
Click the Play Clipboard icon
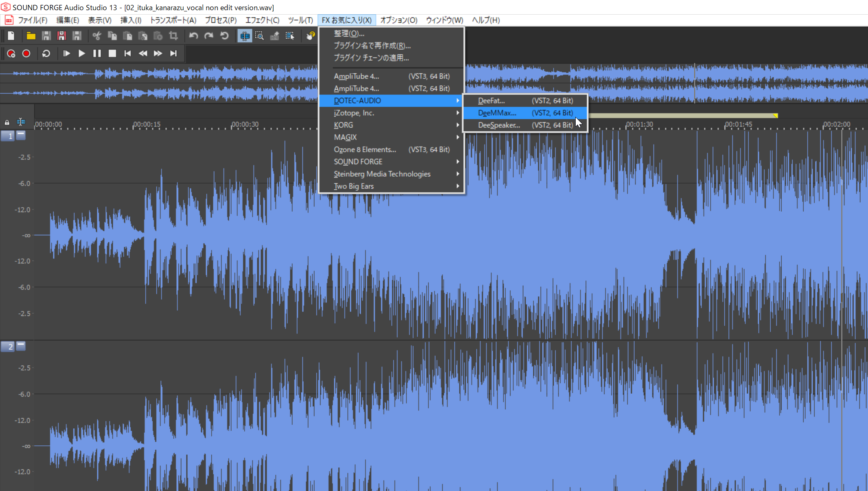158,36
